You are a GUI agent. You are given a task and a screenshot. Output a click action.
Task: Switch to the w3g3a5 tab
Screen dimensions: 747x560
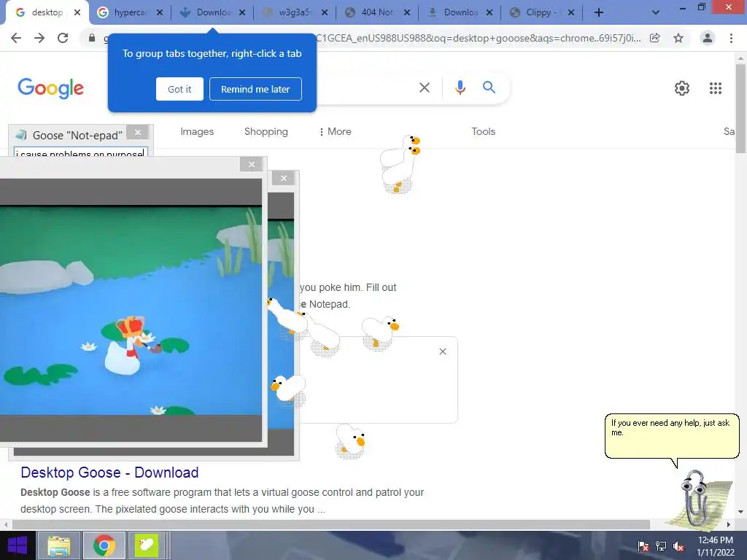(295, 12)
